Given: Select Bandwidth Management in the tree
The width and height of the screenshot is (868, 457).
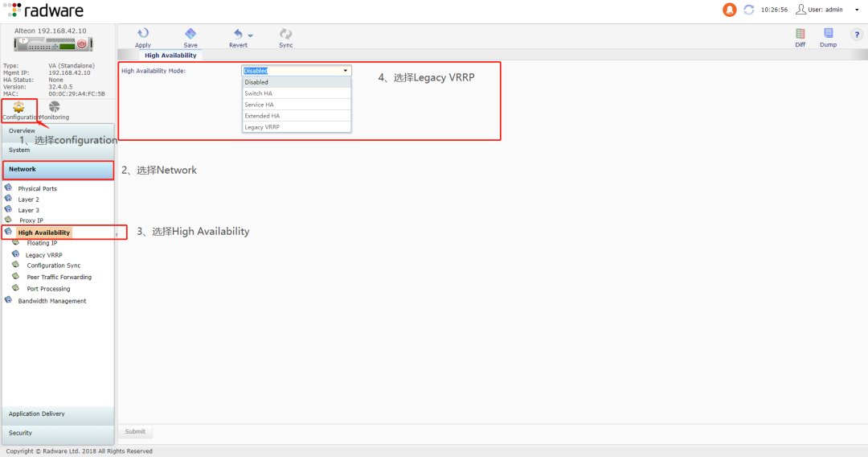Looking at the screenshot, I should 51,301.
